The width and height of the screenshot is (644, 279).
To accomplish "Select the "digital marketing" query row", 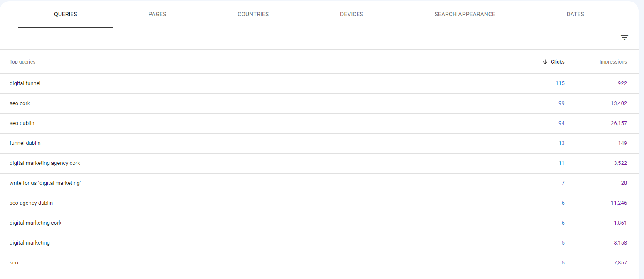I will point(319,243).
